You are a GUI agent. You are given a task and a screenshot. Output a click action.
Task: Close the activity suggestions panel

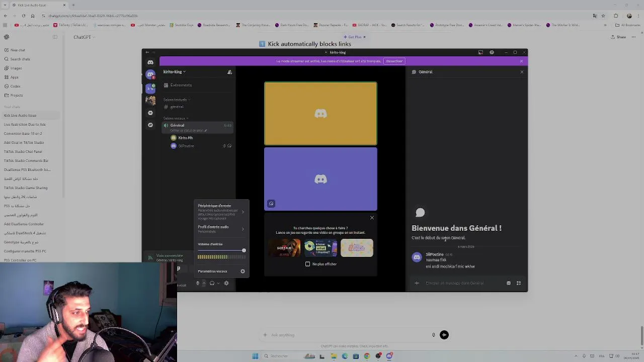tap(372, 218)
